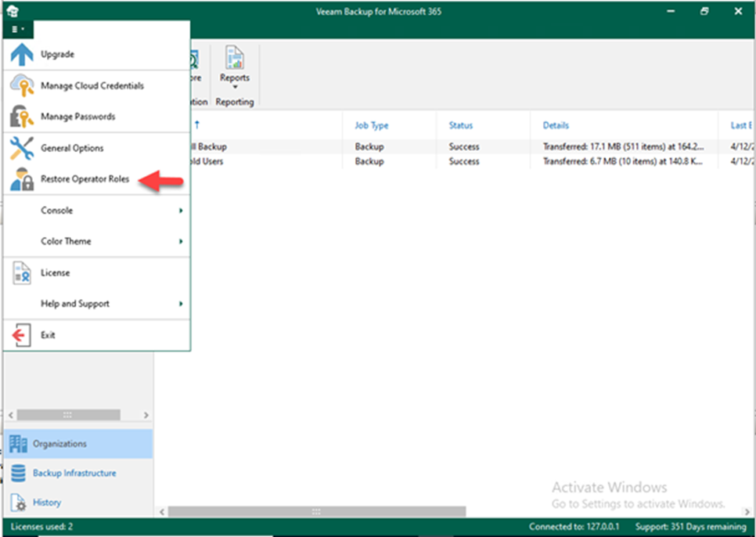Image resolution: width=756 pixels, height=537 pixels.
Task: Click 'Licenses used: 2' in status bar
Action: [x=42, y=526]
